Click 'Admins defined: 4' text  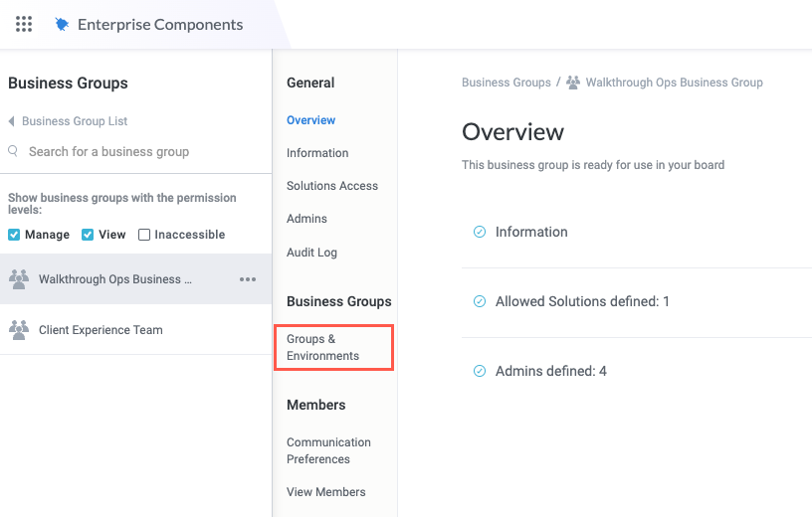(x=550, y=371)
